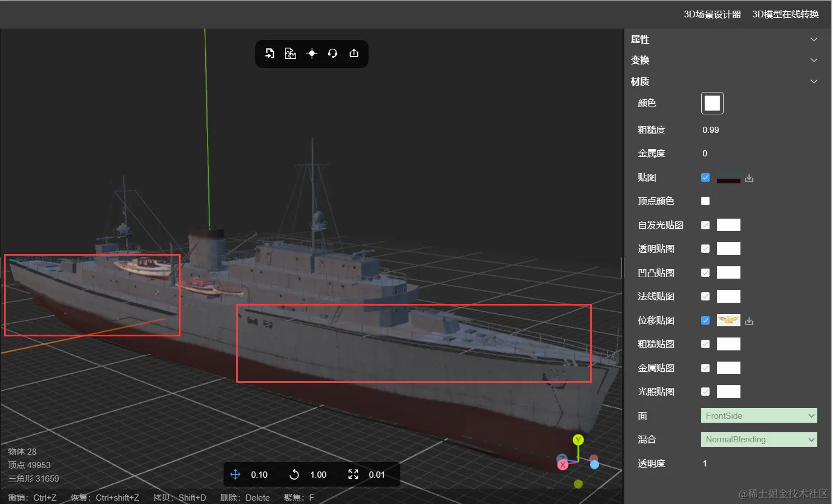
Task: Open 3D场景设计器 in top menu
Action: click(x=712, y=15)
